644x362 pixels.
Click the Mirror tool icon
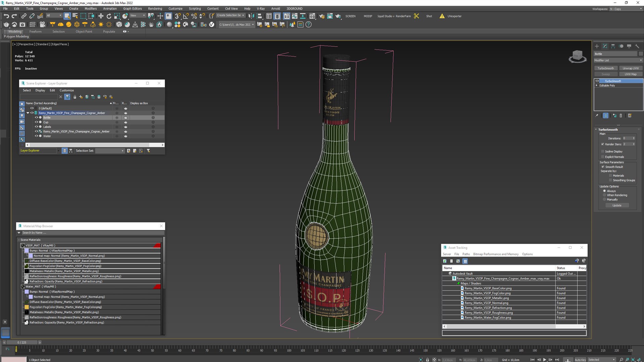pyautogui.click(x=251, y=16)
